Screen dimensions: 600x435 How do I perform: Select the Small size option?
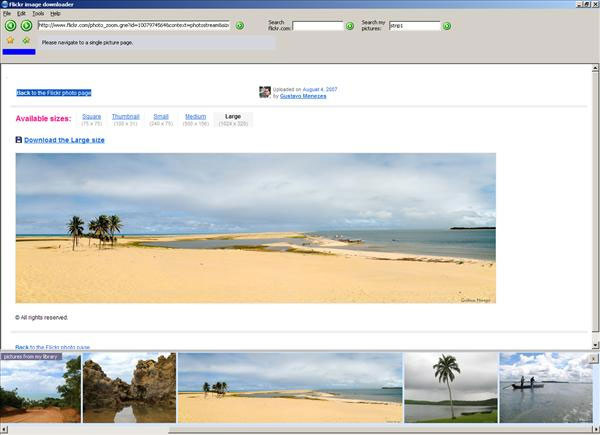tap(161, 117)
